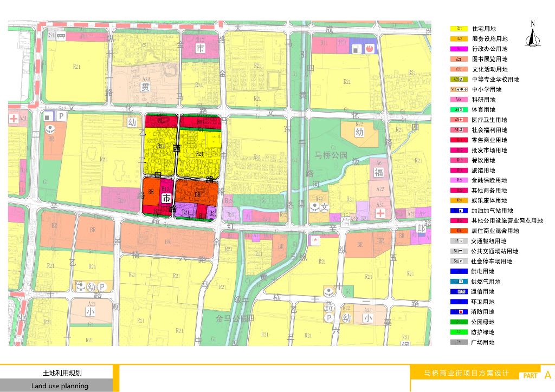This screenshot has height=392, width=555.
Task: Select the 消防用地 legend entry
Action: click(x=472, y=312)
